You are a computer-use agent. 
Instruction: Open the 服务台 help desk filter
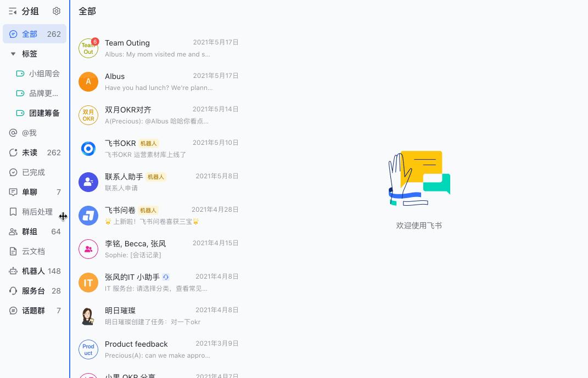pyautogui.click(x=35, y=291)
